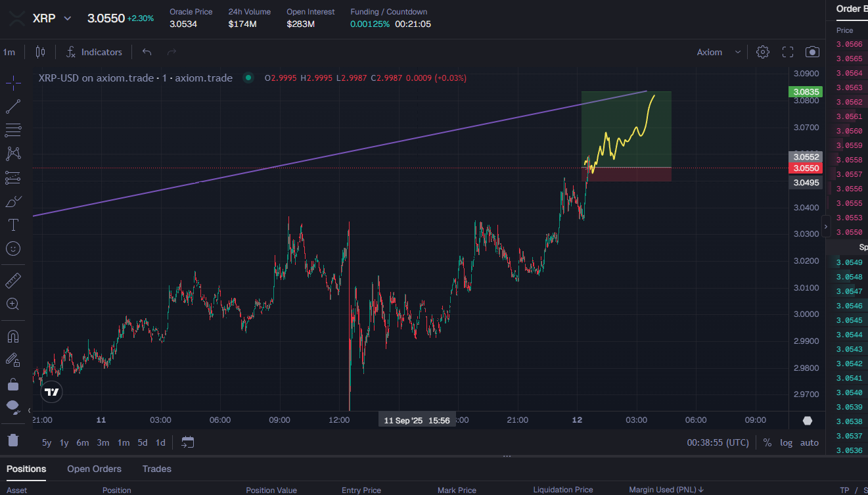Toggle log scale on price axis

(x=786, y=442)
